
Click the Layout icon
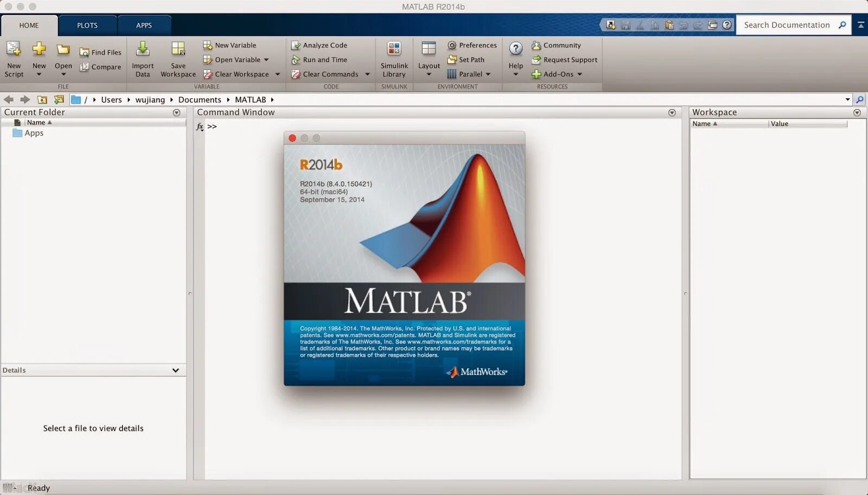tap(429, 49)
